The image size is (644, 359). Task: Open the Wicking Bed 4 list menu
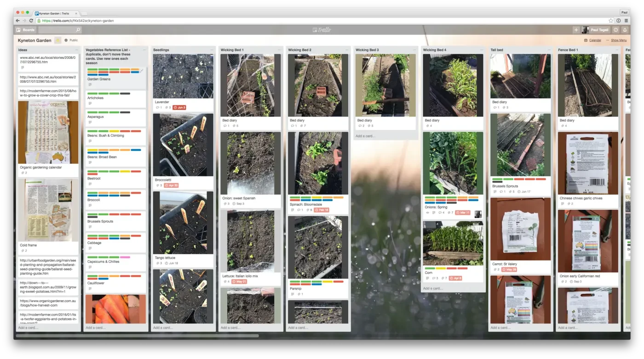(482, 50)
